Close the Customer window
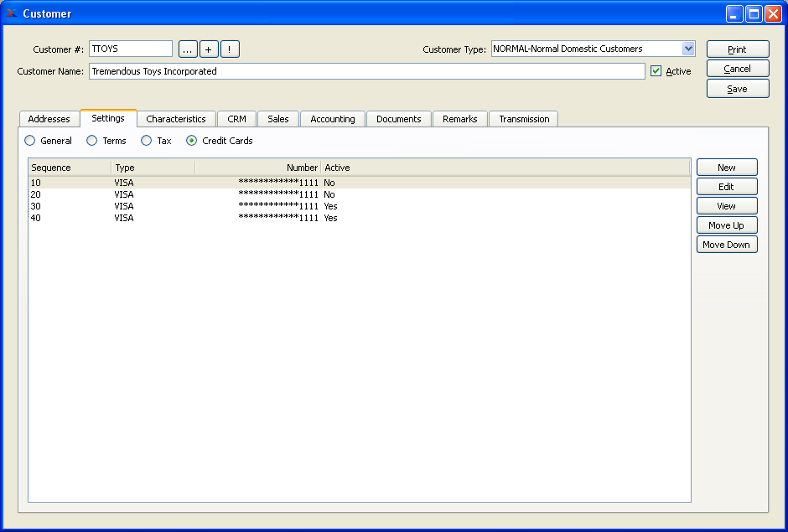Image resolution: width=788 pixels, height=532 pixels. tap(773, 13)
